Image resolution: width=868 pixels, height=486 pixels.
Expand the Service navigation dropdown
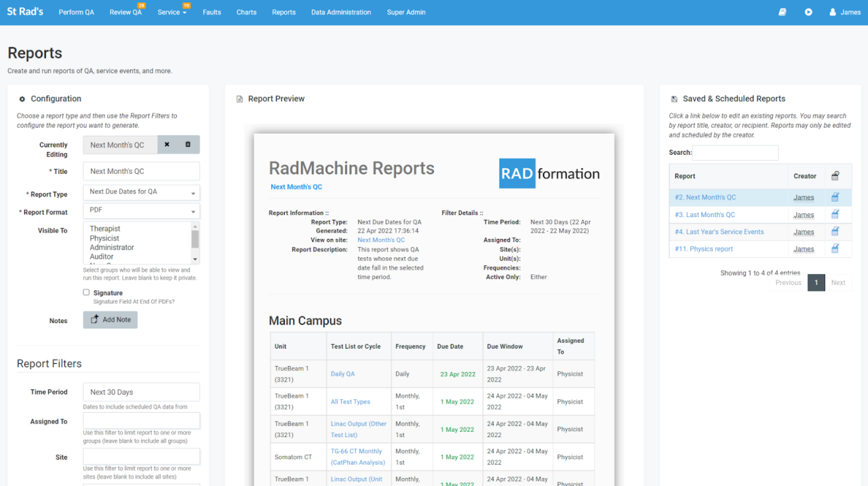[x=172, y=12]
